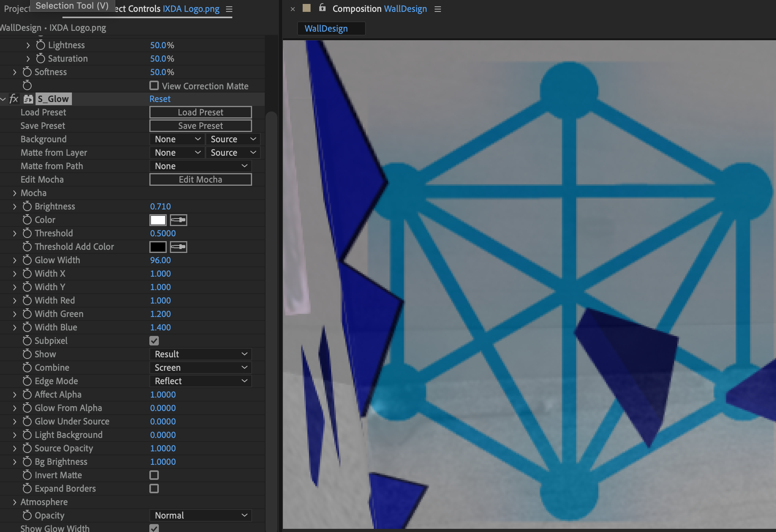Switch to the Project panel tab
The width and height of the screenshot is (776, 532).
point(15,9)
